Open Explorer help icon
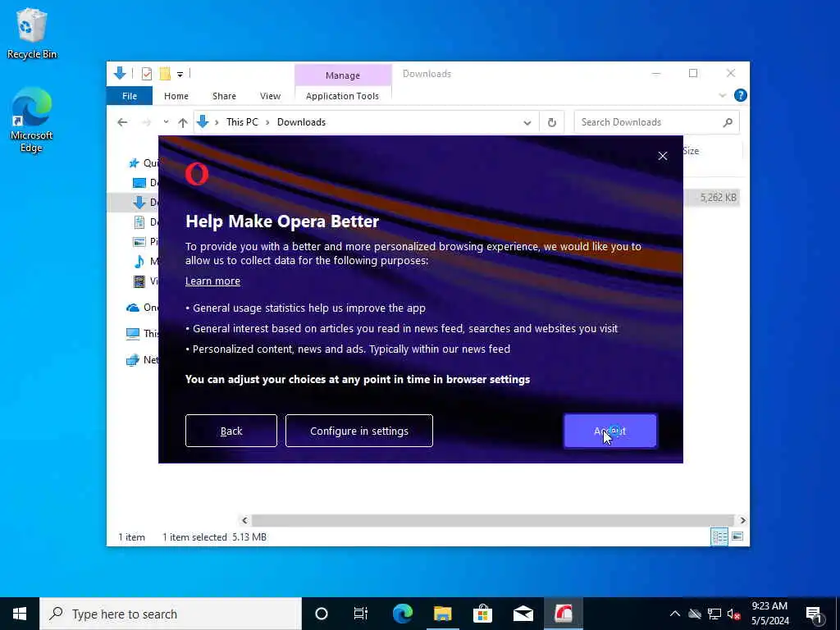 [741, 95]
